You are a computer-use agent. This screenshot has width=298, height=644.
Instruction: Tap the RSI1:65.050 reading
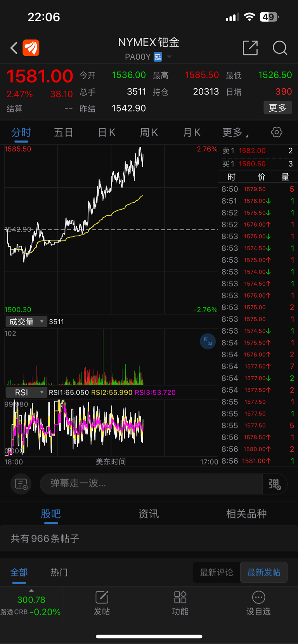69,393
